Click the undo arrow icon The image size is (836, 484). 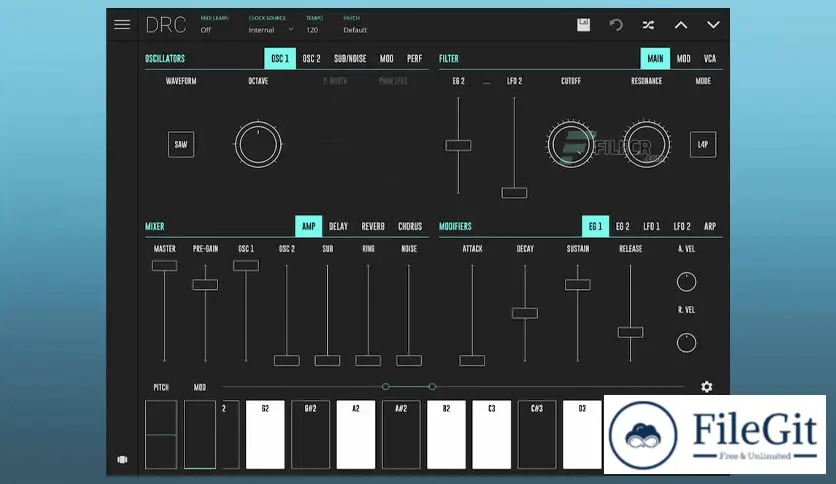pos(616,25)
